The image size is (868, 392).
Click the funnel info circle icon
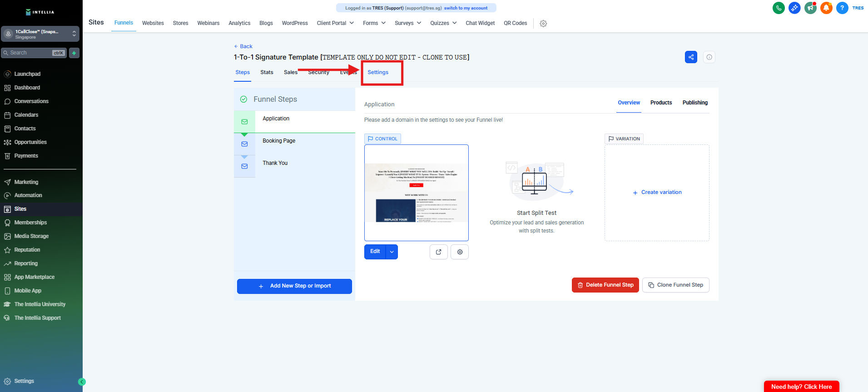pyautogui.click(x=709, y=57)
